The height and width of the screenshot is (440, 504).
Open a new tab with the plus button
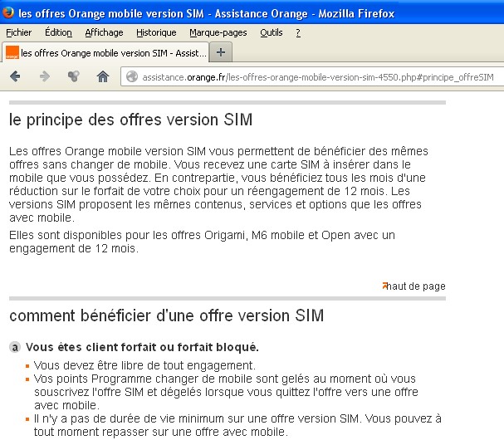tap(221, 52)
